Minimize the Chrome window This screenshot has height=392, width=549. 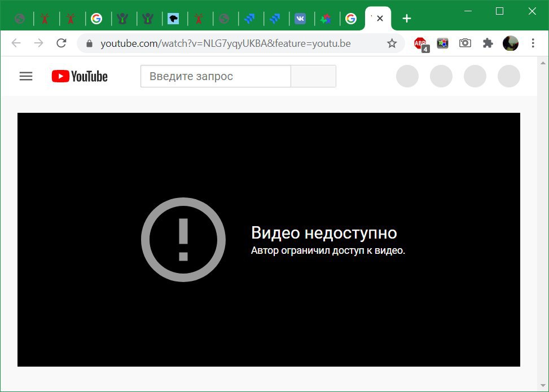coord(467,11)
